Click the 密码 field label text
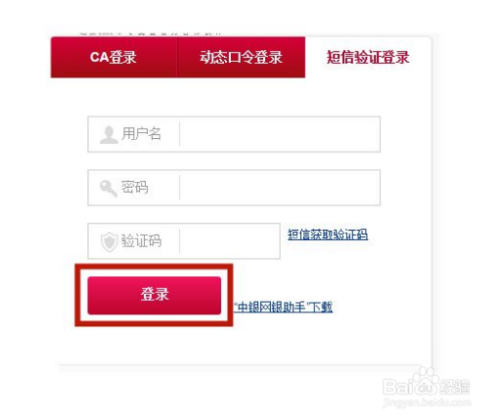Image resolution: width=500 pixels, height=420 pixels. click(x=135, y=187)
